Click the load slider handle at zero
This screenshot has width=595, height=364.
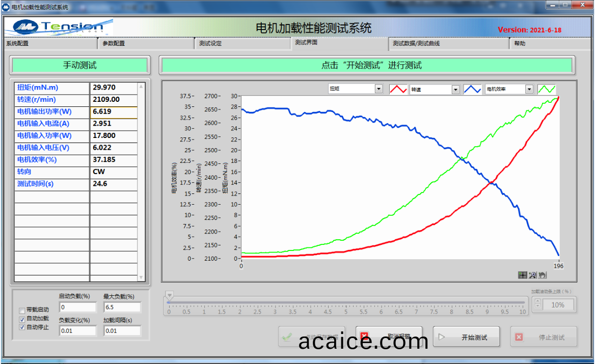pyautogui.click(x=170, y=296)
